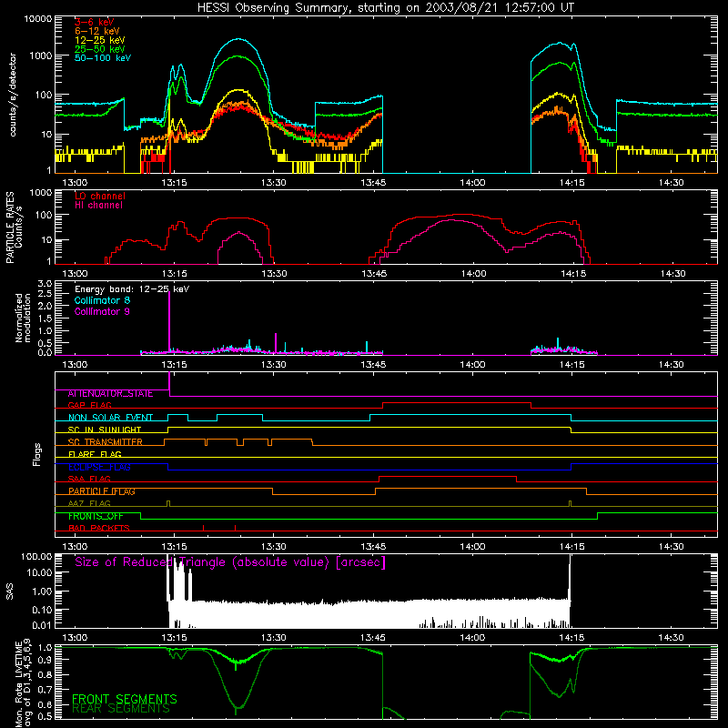Click the 0.9 tick on livetime axis
Viewport: 728px width, 728px height.
(x=45, y=660)
